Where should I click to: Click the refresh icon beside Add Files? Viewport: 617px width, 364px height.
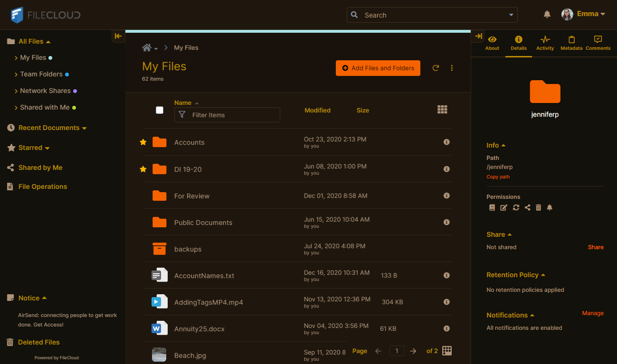coord(436,68)
